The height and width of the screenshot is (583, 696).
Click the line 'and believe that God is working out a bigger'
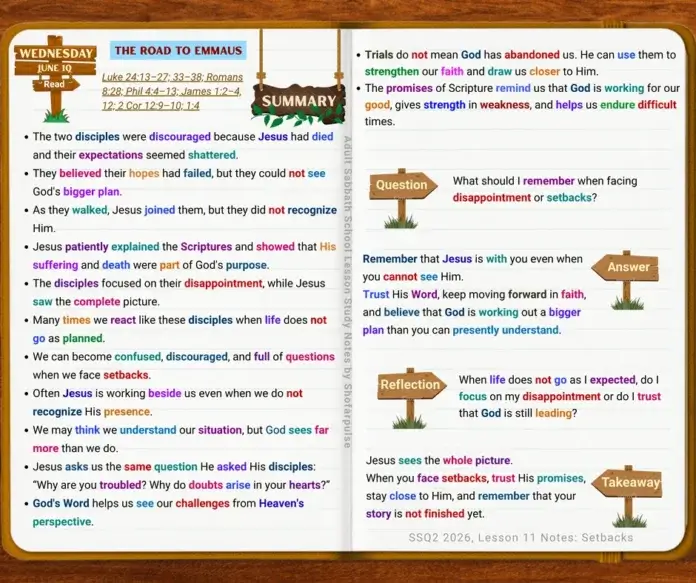[472, 313]
